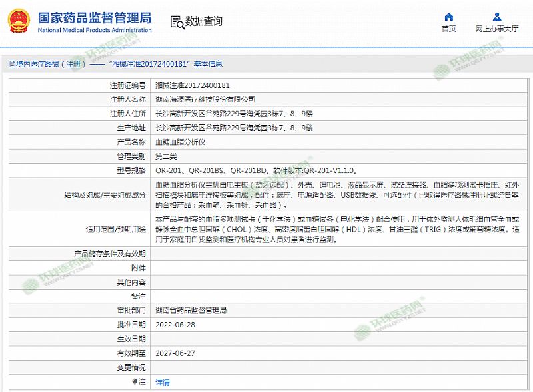Click the 数据查询 magnifier document icon
Viewport: 533px width, 392px height.
point(177,21)
